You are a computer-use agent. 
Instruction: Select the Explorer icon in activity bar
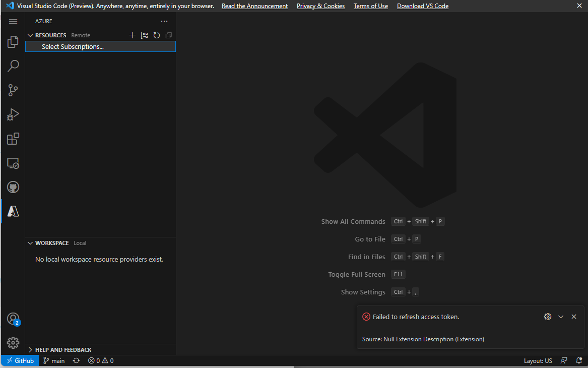coord(13,42)
